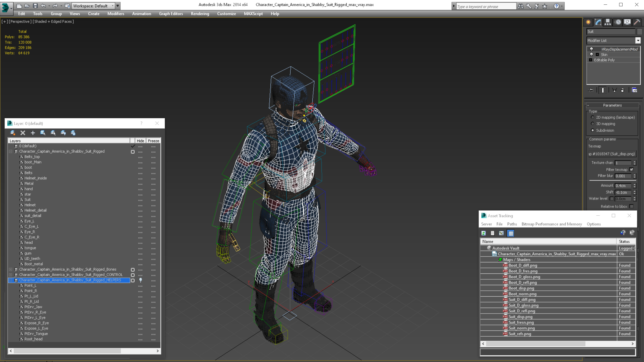The image size is (644, 362).
Task: Toggle the Filter texmap checkbox
Action: [631, 169]
